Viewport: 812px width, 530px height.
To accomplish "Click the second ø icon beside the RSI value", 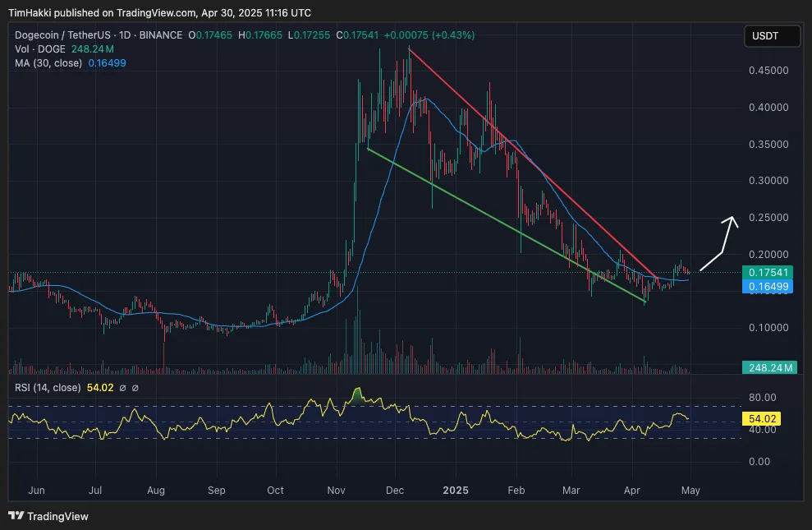I will pyautogui.click(x=136, y=387).
